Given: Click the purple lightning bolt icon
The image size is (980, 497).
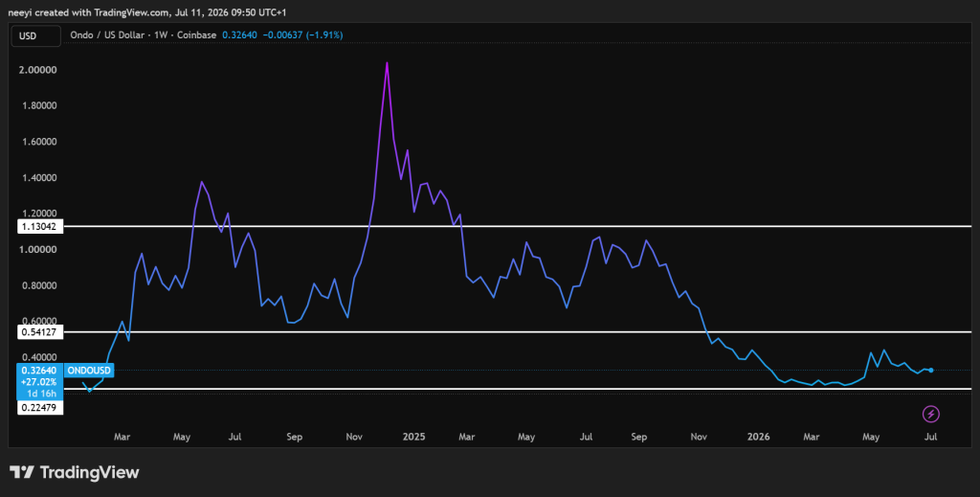Looking at the screenshot, I should 930,414.
